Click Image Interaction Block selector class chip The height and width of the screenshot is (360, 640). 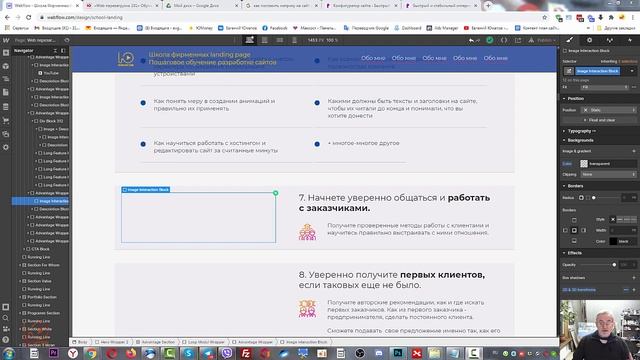[598, 71]
